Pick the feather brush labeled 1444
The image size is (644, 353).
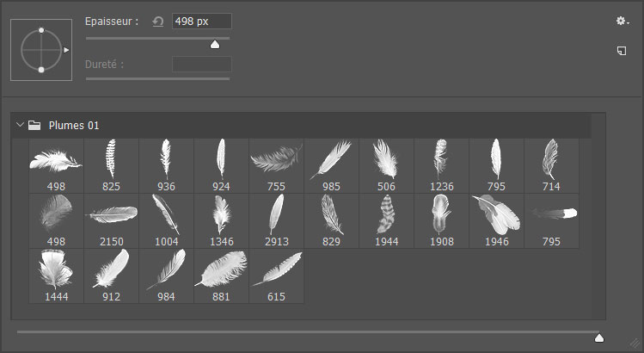(x=56, y=276)
